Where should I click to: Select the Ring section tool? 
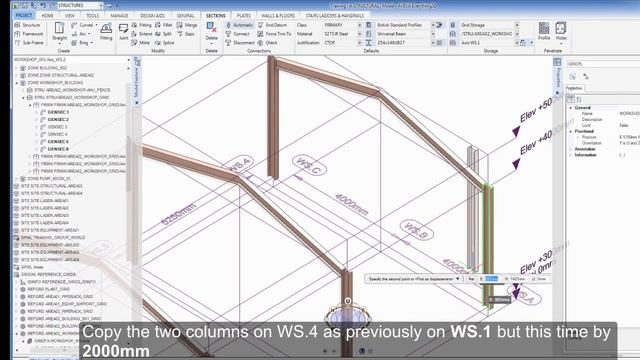pos(81,42)
